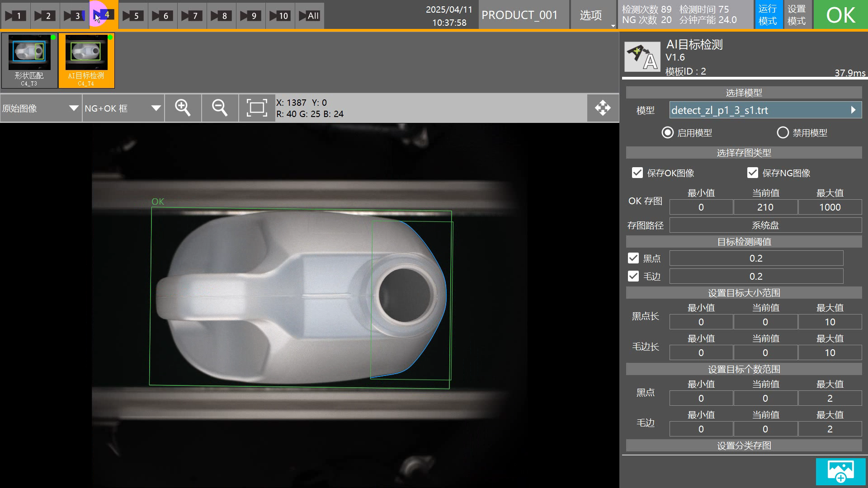The image size is (868, 488).
Task: Expand the NG+OK 框 display dropdown
Action: (x=123, y=108)
